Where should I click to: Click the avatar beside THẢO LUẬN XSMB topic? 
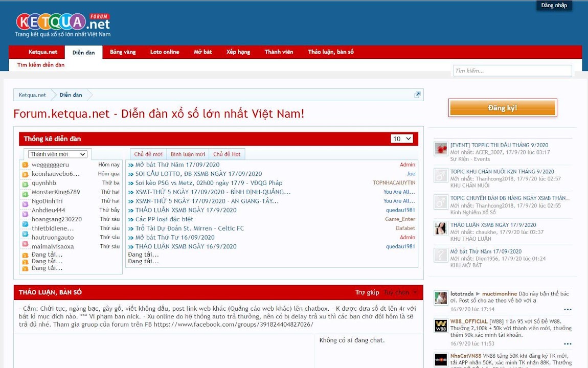tap(441, 228)
